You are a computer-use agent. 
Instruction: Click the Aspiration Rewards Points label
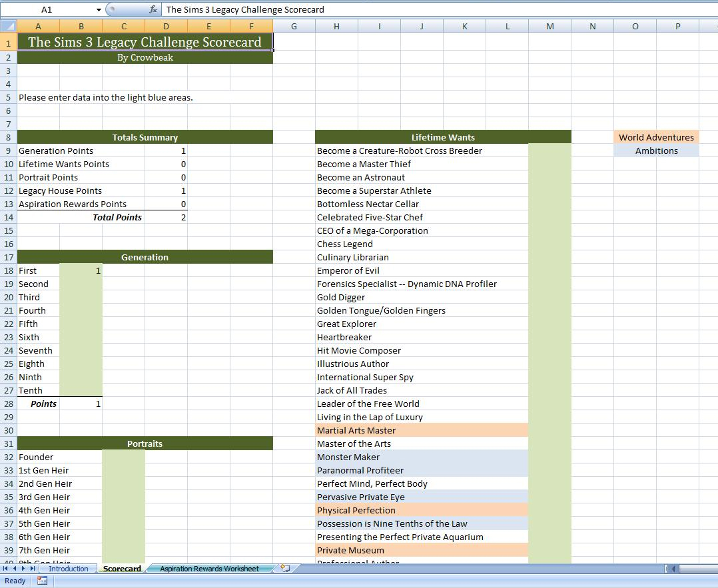73,204
